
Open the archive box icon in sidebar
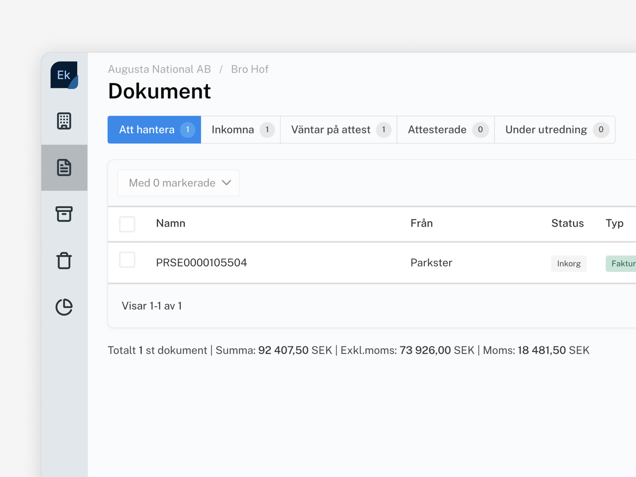click(64, 214)
